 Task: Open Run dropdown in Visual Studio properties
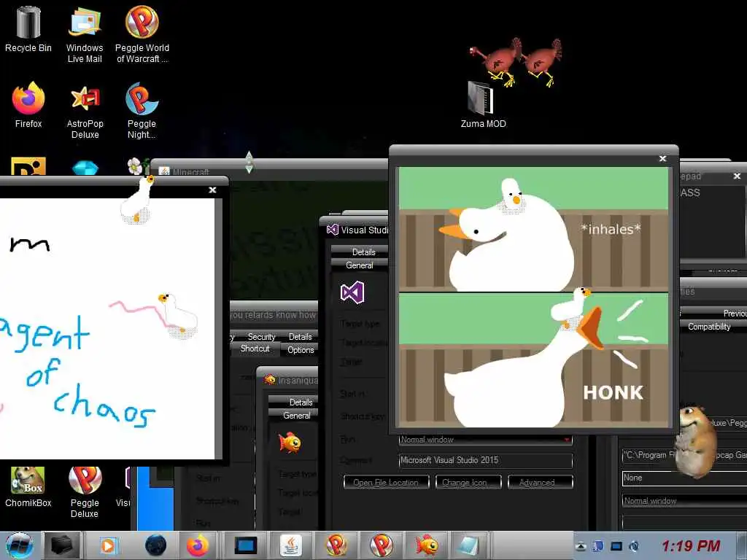tap(485, 440)
